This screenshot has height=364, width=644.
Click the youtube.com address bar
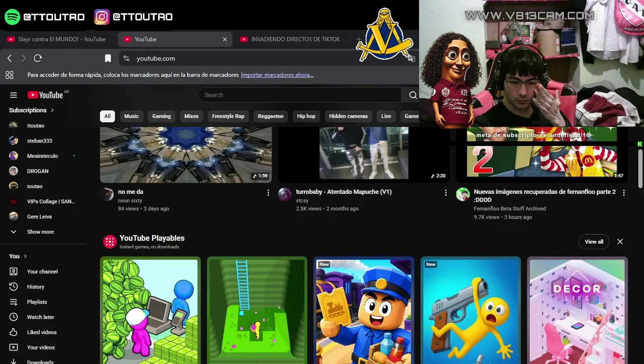click(268, 58)
